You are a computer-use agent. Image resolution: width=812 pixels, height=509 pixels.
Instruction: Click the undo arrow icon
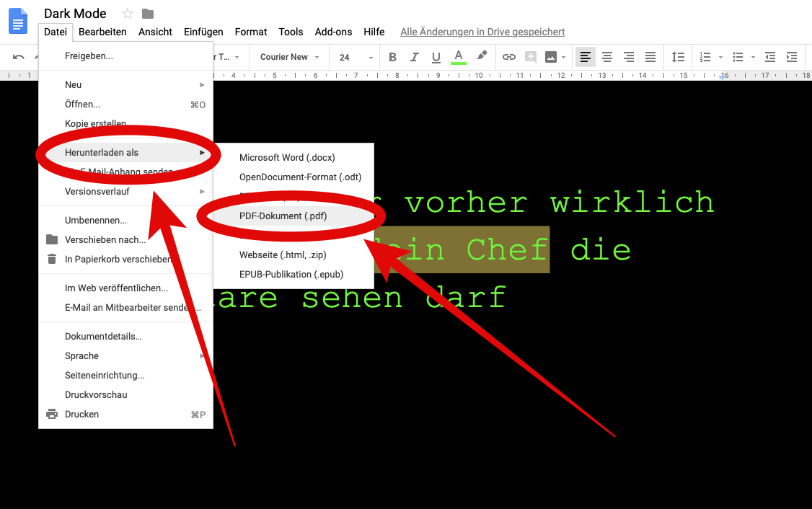19,57
